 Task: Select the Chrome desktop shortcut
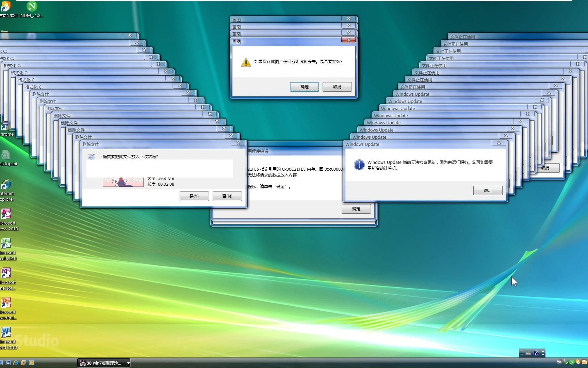coord(6,130)
